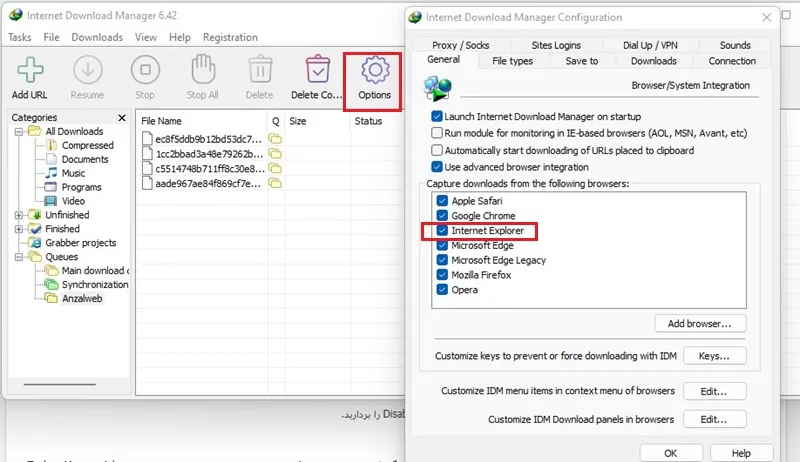The height and width of the screenshot is (462, 800).
Task: Select the file starting with ec8f5ddb9b12
Action: [209, 139]
